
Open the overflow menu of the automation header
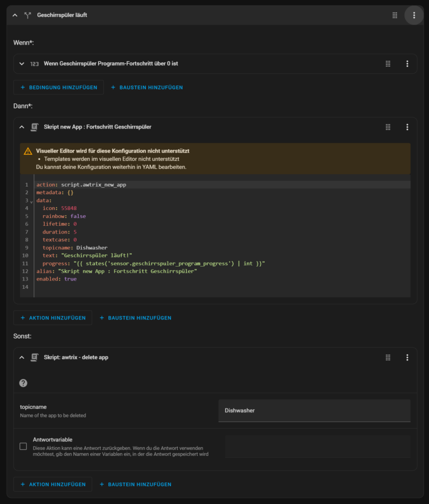(x=413, y=15)
